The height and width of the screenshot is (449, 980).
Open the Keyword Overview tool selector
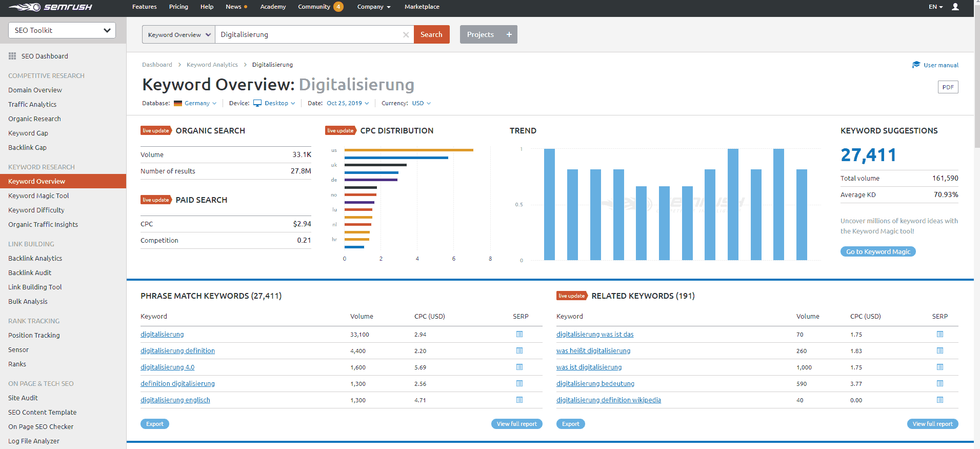point(179,34)
